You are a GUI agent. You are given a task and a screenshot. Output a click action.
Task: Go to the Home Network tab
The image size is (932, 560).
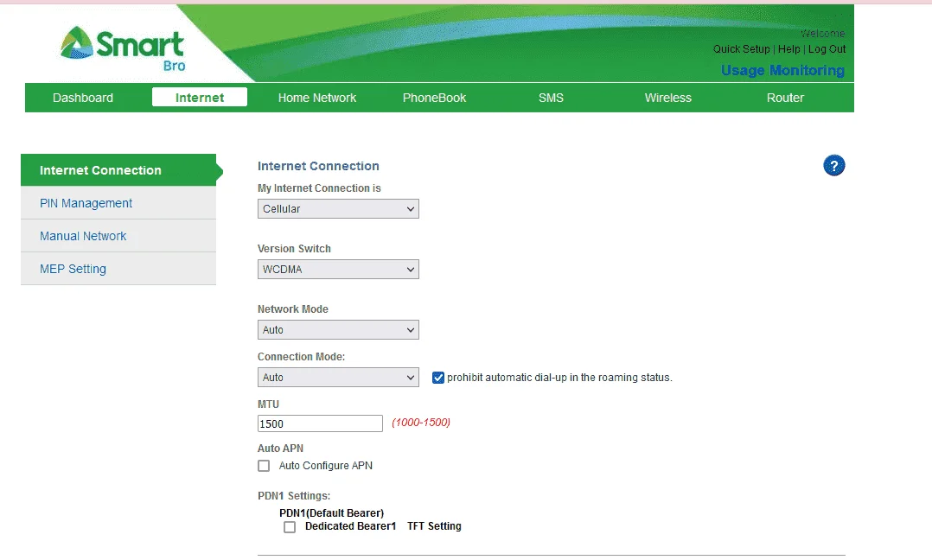coord(316,98)
